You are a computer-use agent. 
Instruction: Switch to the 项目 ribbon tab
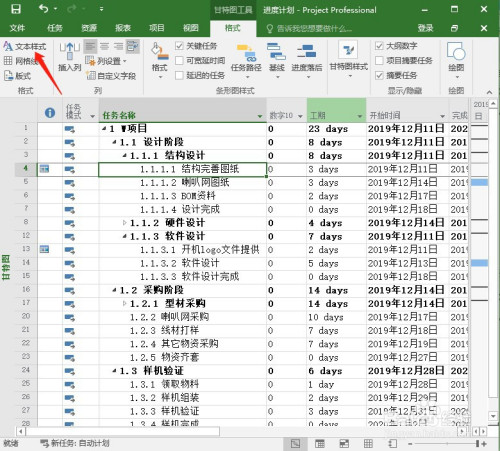coord(157,28)
